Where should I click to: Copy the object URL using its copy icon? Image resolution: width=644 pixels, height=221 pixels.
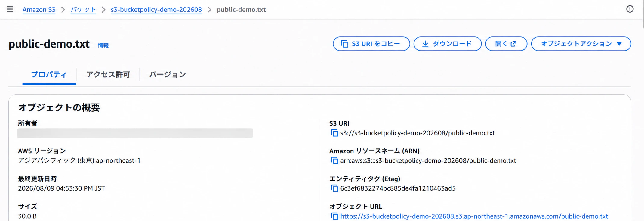click(334, 216)
